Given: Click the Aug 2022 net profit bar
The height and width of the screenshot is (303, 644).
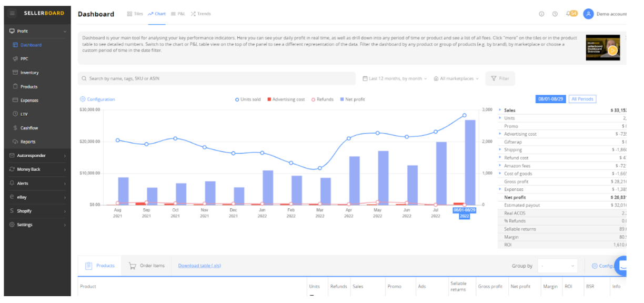Looking at the screenshot, I should pos(470,163).
